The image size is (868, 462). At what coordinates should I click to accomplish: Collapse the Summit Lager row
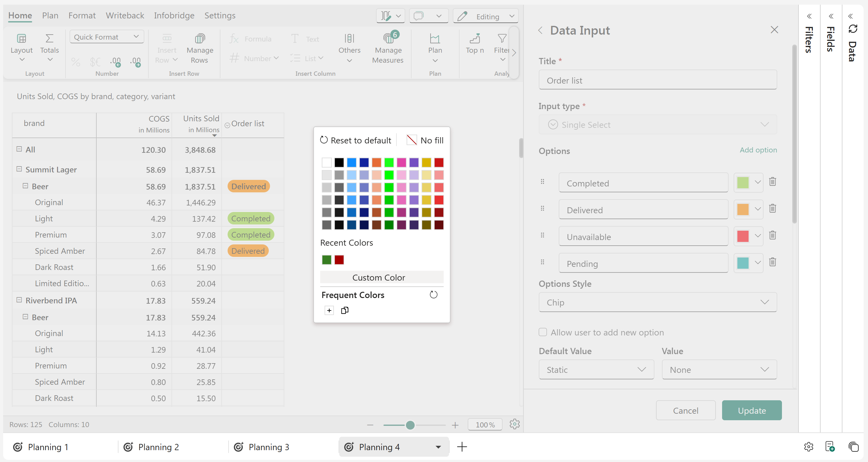(x=19, y=169)
